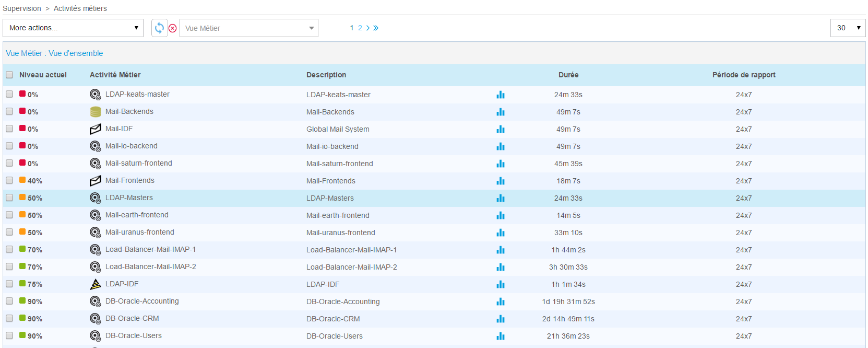Click the next page single arrow
This screenshot has width=868, height=348.
click(x=368, y=28)
